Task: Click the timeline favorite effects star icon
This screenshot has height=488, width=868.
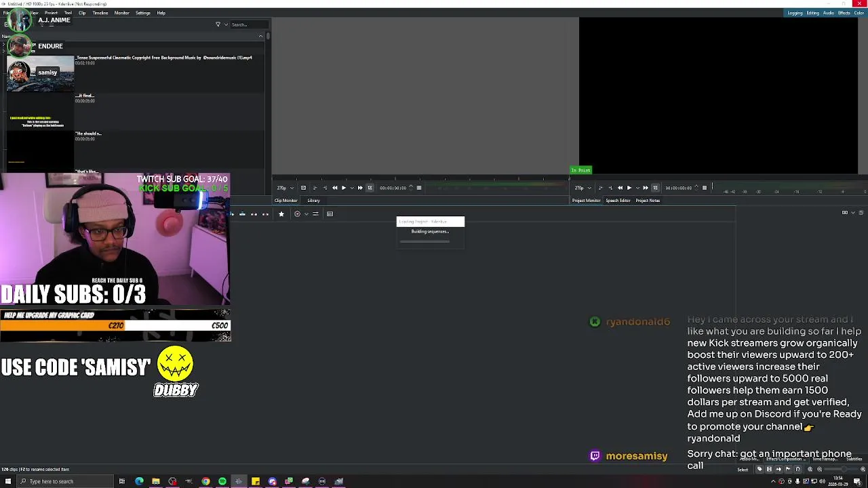Action: pos(281,214)
